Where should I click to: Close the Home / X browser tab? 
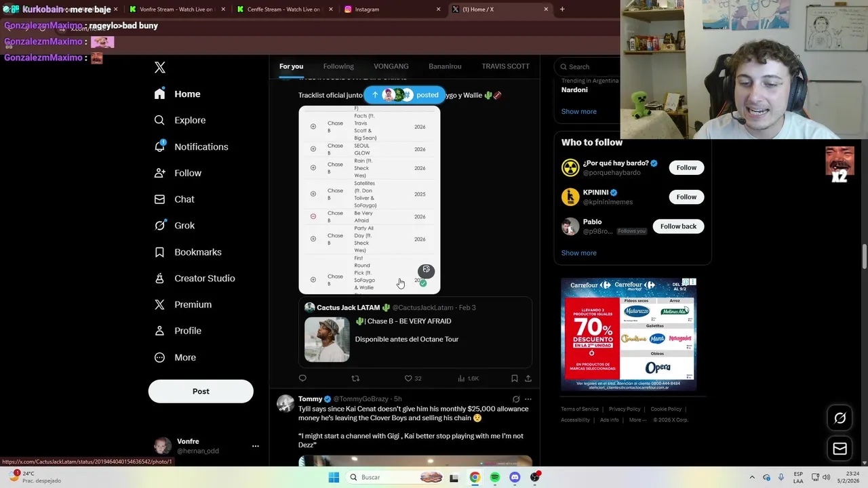pos(546,9)
